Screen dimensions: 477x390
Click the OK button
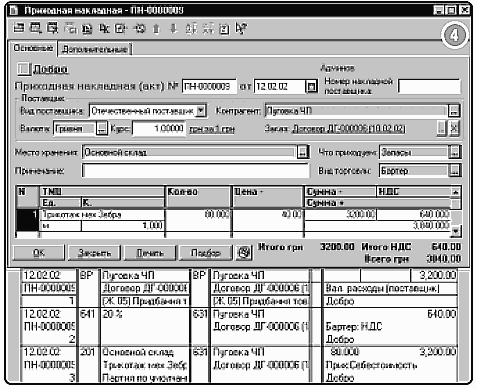point(39,253)
